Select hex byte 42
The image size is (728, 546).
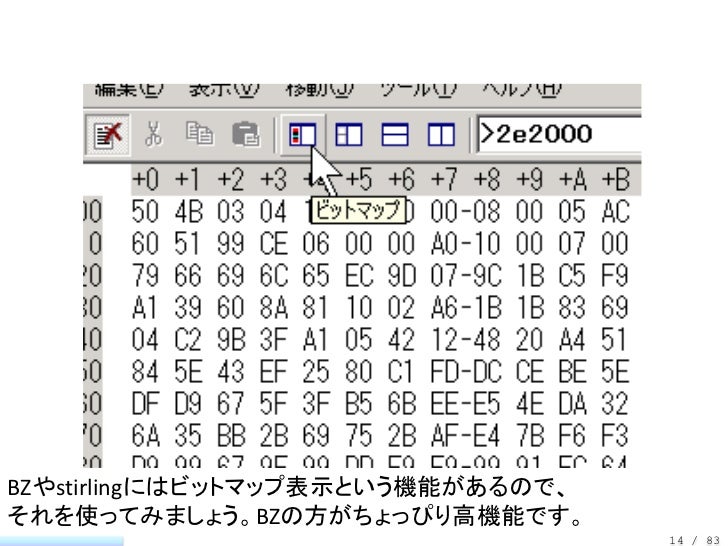point(402,339)
